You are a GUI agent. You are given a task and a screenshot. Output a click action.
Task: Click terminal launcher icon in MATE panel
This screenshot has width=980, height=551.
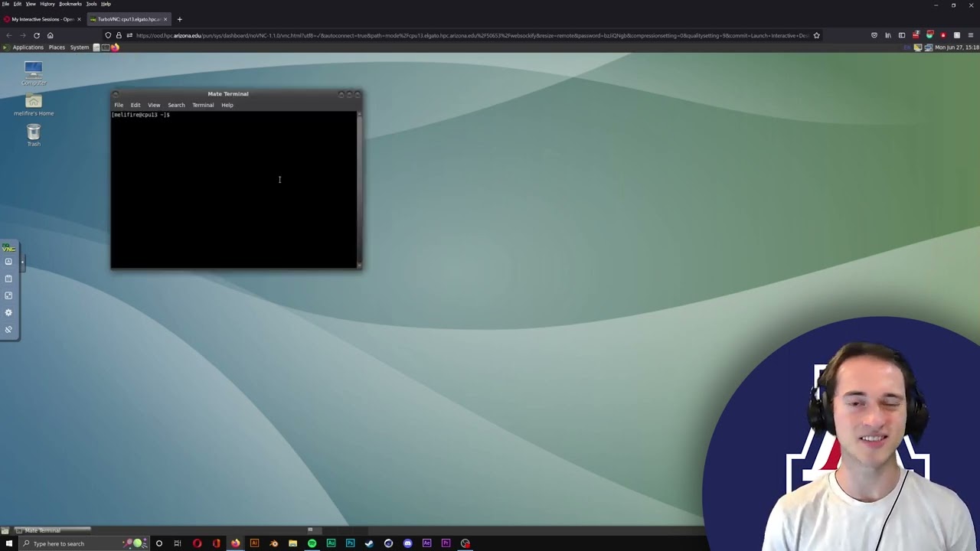(x=106, y=47)
